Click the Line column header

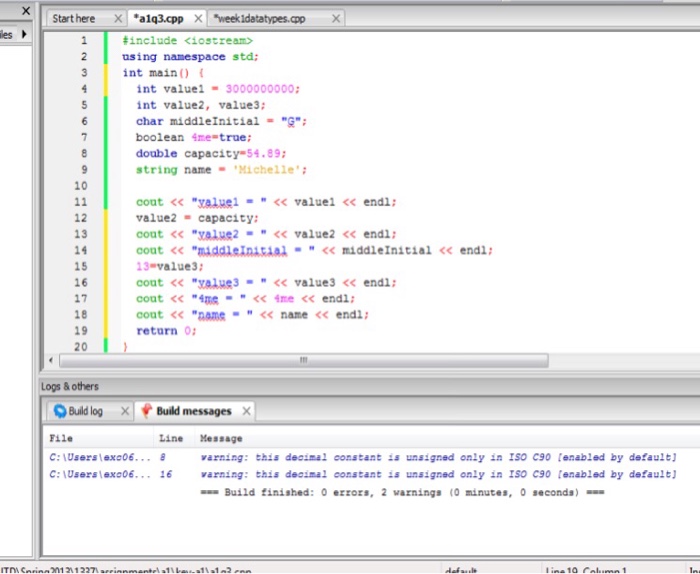tap(171, 438)
